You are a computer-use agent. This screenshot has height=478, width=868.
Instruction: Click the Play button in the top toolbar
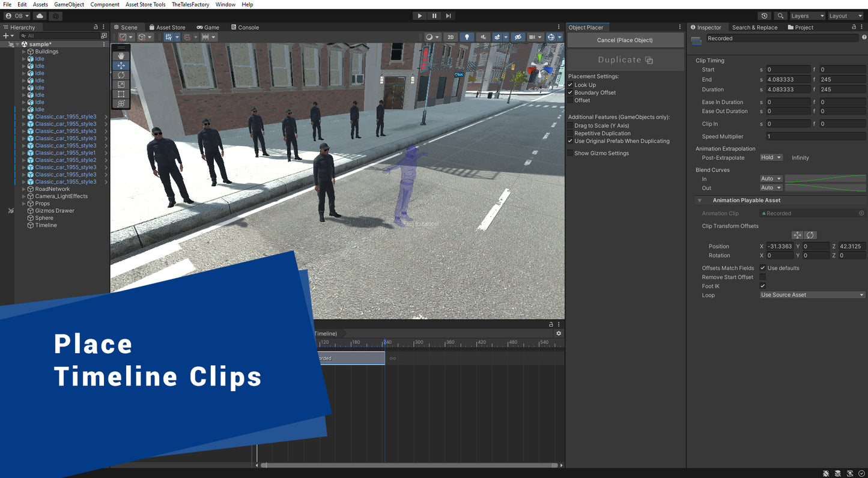point(419,16)
